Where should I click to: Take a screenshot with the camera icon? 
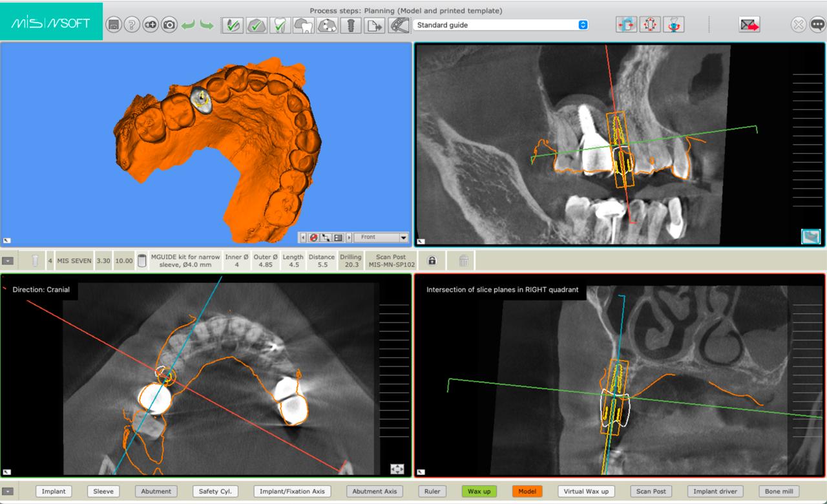coord(169,25)
